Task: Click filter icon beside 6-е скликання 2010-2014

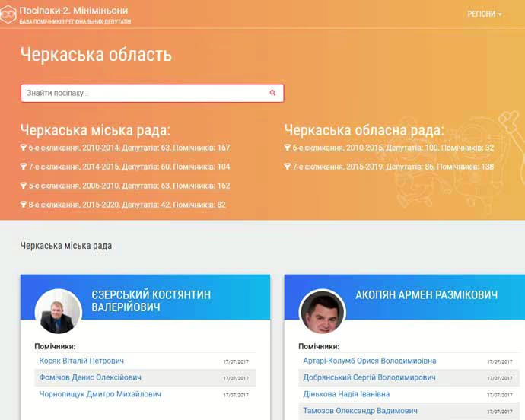Action: 24,148
